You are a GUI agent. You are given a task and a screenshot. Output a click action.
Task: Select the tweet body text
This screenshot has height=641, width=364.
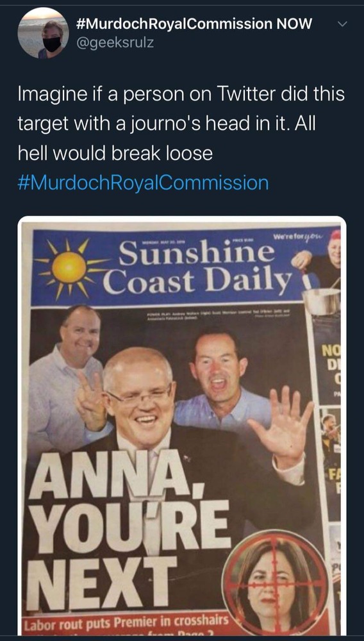pos(181,124)
